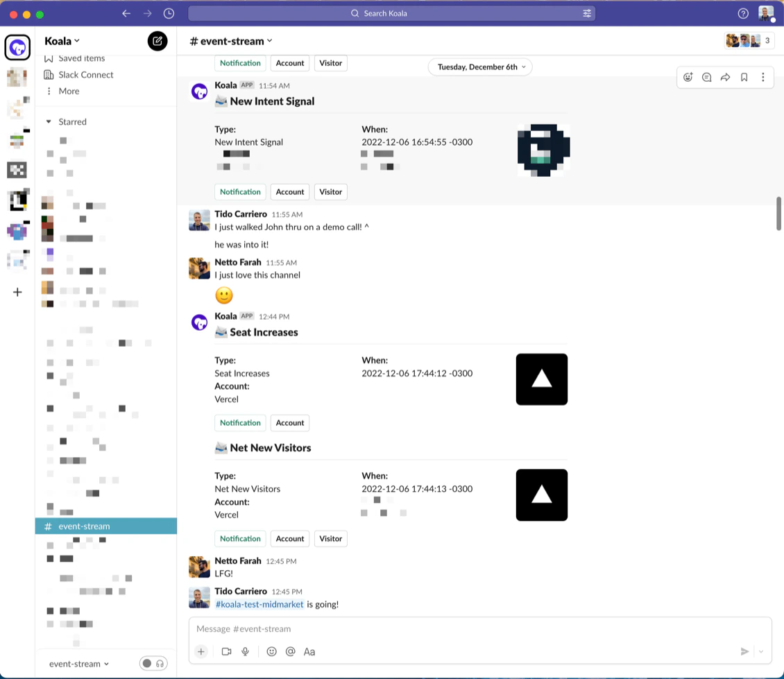Image resolution: width=784 pixels, height=679 pixels.
Task: Click the Search Koala field
Action: [391, 13]
